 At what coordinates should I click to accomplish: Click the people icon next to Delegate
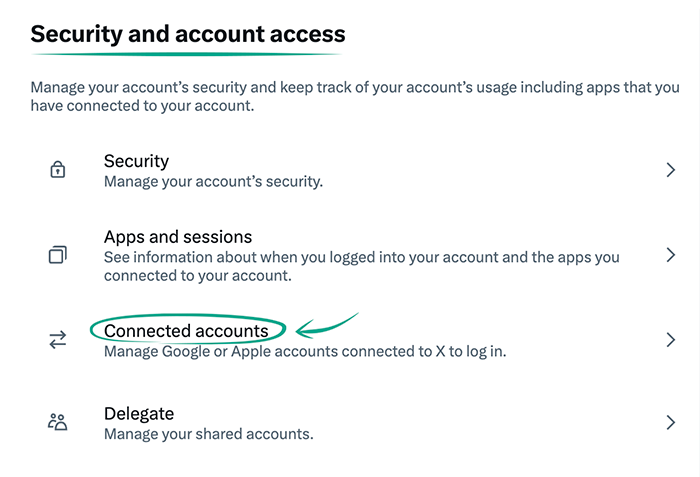(x=57, y=423)
